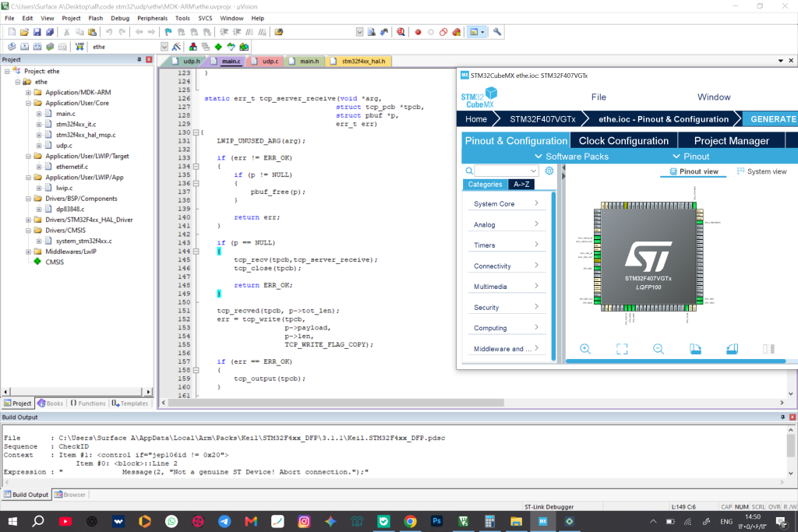Select the Categories sorting toggle
Image resolution: width=798 pixels, height=532 pixels.
[x=485, y=185]
